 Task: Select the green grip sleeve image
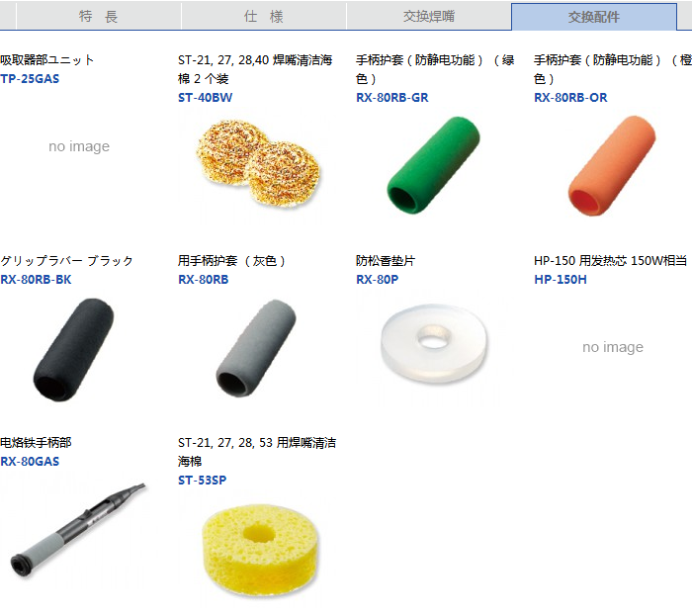(x=433, y=165)
